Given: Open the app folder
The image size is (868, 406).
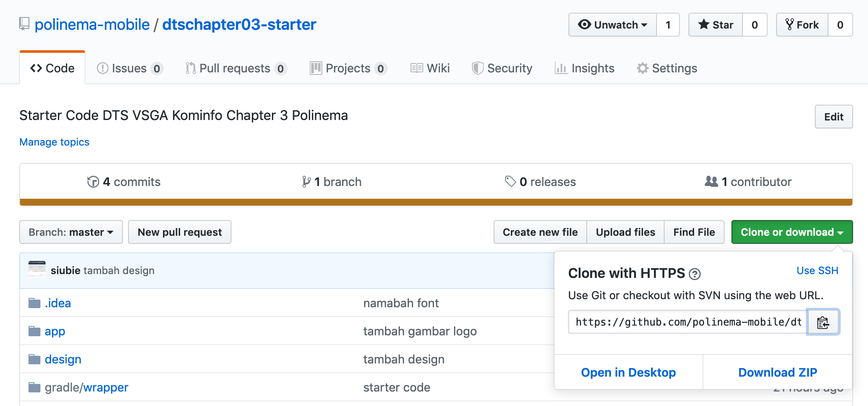Looking at the screenshot, I should pos(55,332).
